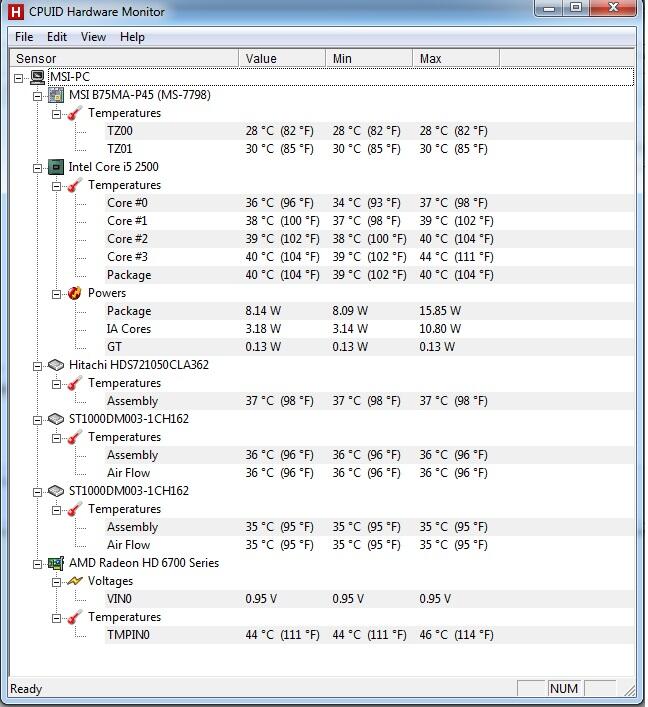Image resolution: width=648 pixels, height=707 pixels.
Task: Click the AMD Radeon HD 6700 graphics card icon
Action: 56,563
